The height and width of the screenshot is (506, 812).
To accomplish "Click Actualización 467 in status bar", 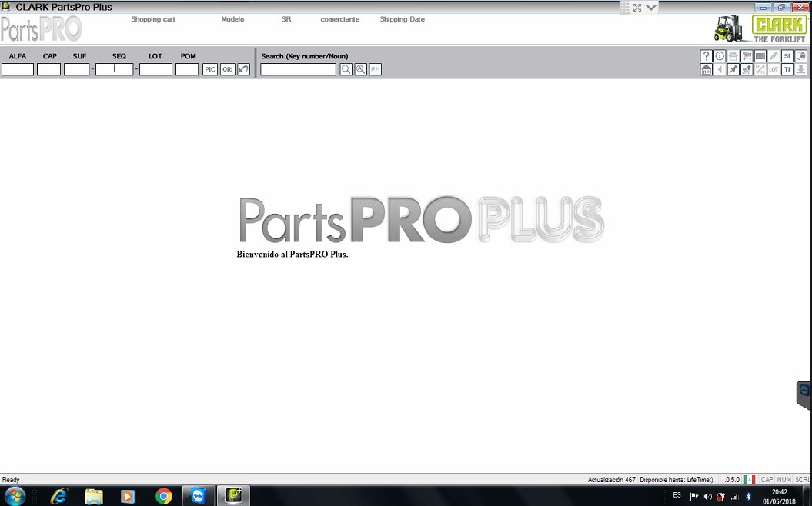I will coord(611,480).
